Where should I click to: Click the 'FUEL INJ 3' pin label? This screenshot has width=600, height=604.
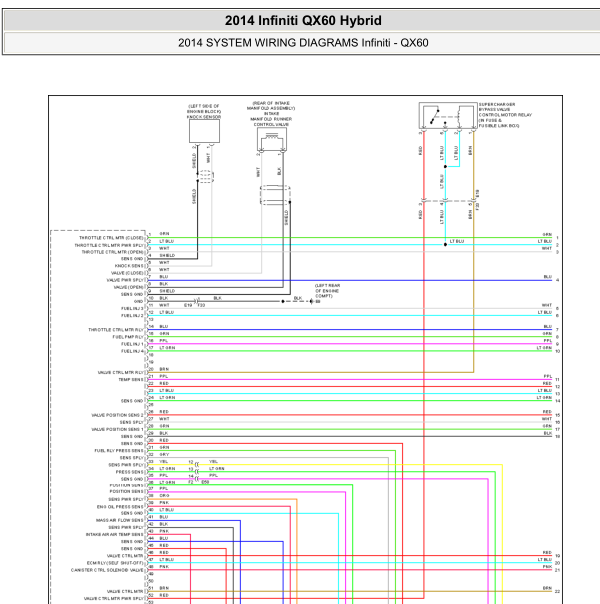pos(132,309)
